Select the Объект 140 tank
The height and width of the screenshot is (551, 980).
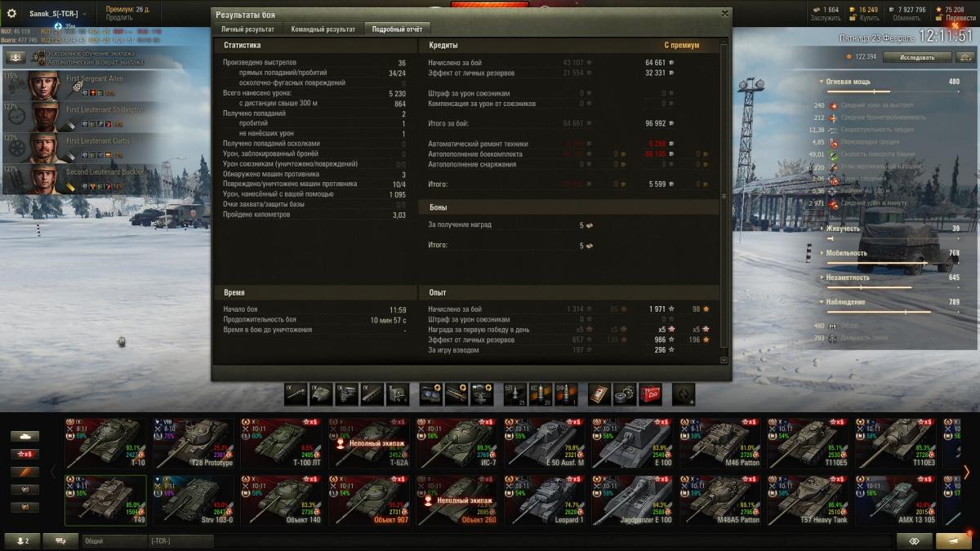pyautogui.click(x=281, y=500)
